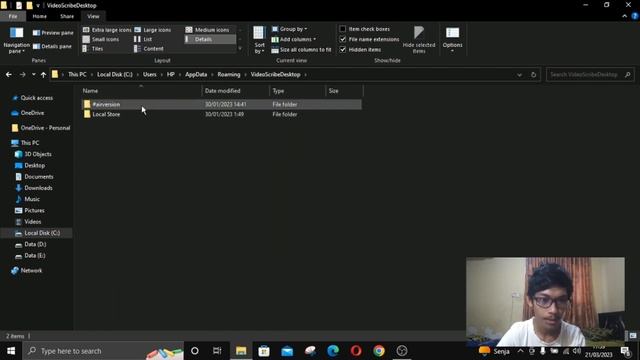Toggle the Preview pane
Image resolution: width=640 pixels, height=360 pixels.
[x=53, y=33]
